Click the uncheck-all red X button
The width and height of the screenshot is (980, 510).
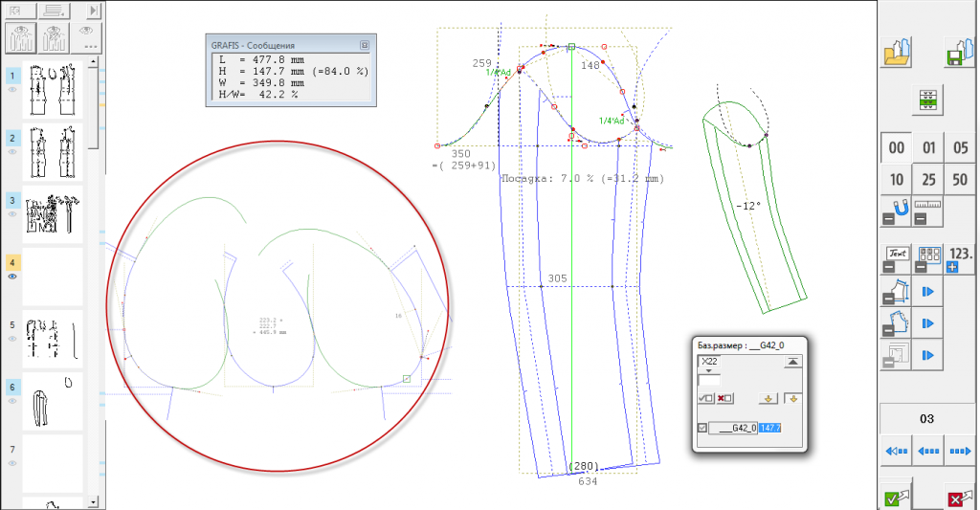coord(725,397)
